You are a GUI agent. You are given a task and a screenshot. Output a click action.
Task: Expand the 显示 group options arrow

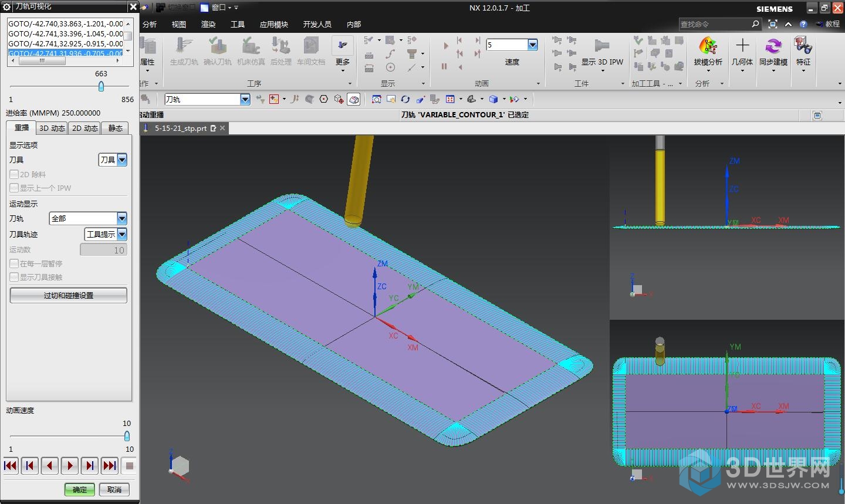[424, 84]
